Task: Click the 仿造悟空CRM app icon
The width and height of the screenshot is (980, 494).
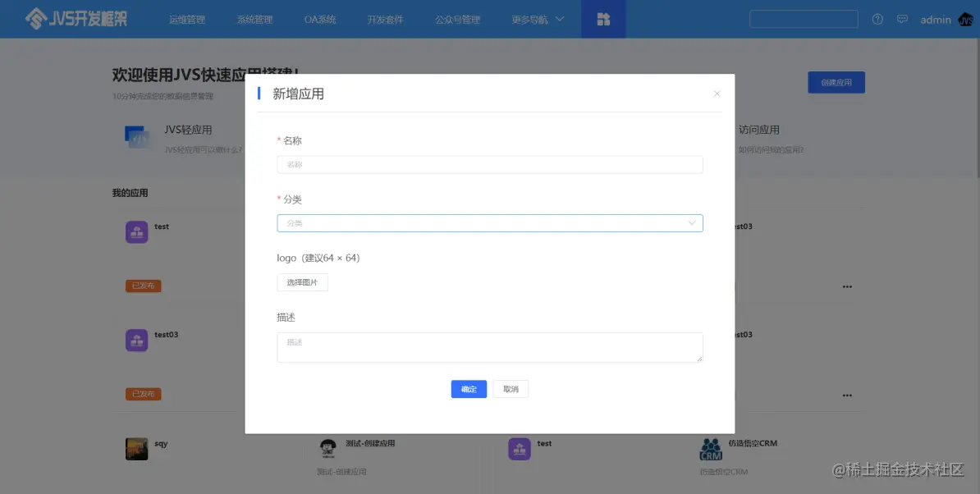Action: pyautogui.click(x=711, y=448)
